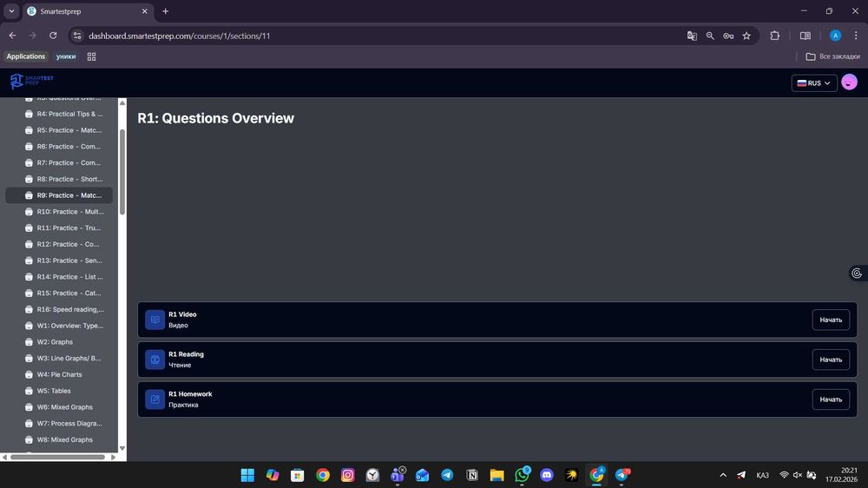Open the W2: Graphs section

59,342
